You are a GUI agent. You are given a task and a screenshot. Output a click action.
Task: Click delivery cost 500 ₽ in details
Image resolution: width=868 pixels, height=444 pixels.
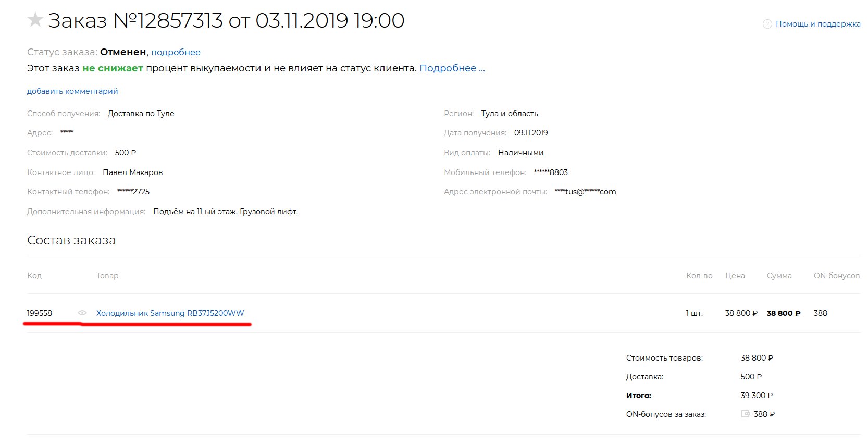click(x=126, y=153)
